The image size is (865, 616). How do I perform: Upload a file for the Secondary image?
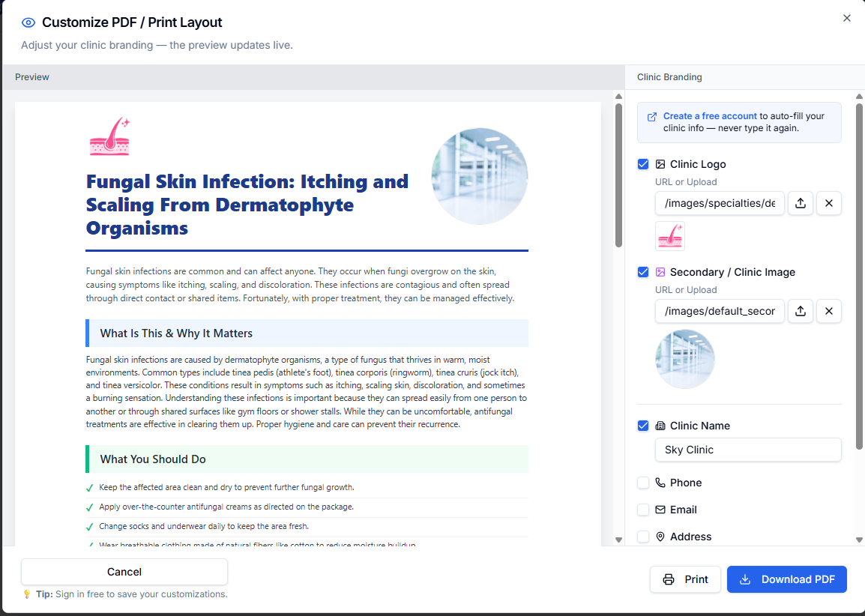801,312
